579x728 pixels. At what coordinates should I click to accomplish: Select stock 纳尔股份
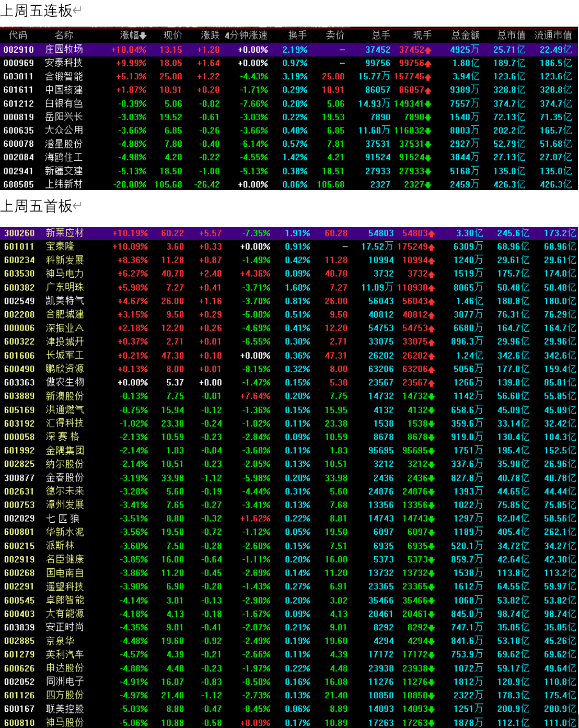pyautogui.click(x=65, y=464)
